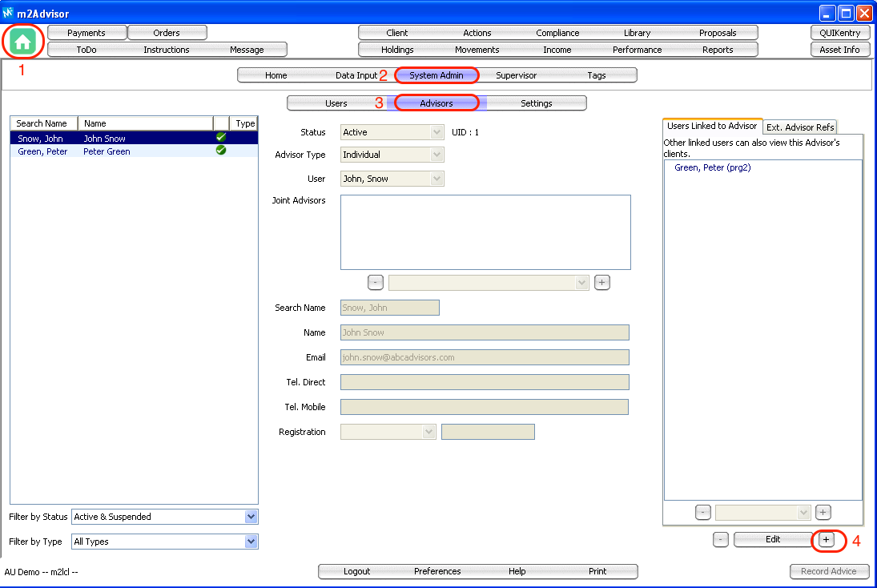Click plus button beside Edit

pos(827,540)
